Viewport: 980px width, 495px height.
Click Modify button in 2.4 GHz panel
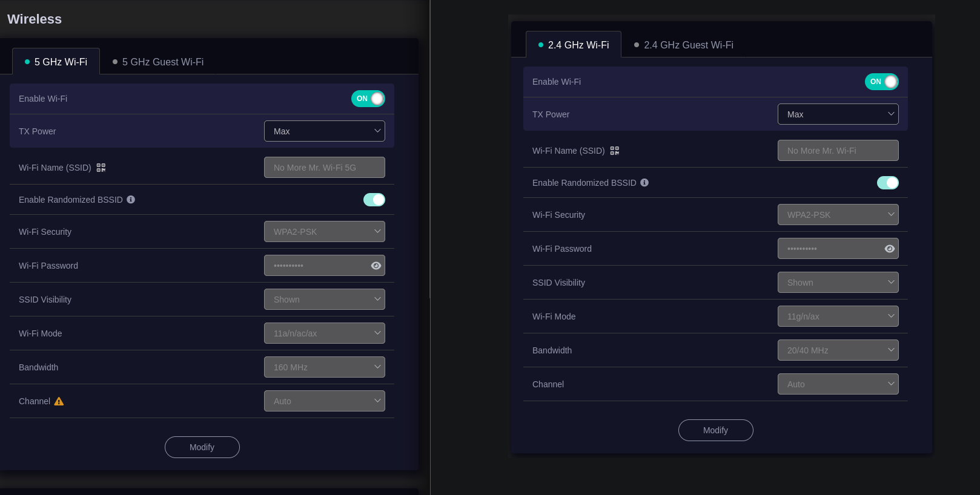(715, 430)
